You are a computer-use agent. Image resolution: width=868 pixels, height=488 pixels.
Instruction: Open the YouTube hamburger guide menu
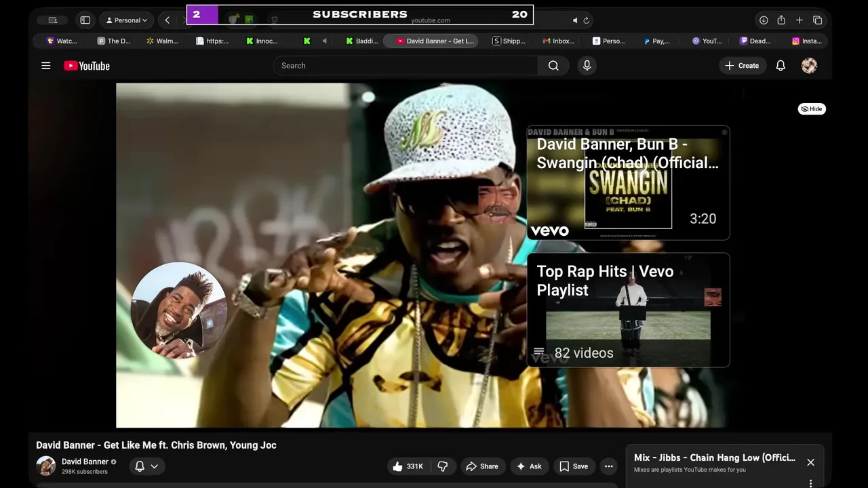pos(46,66)
